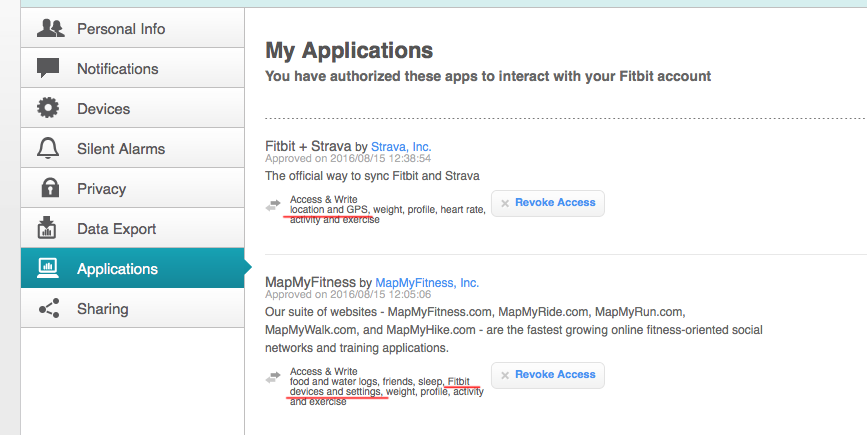Click the Personal Info people icon
The width and height of the screenshot is (867, 435).
coord(50,28)
